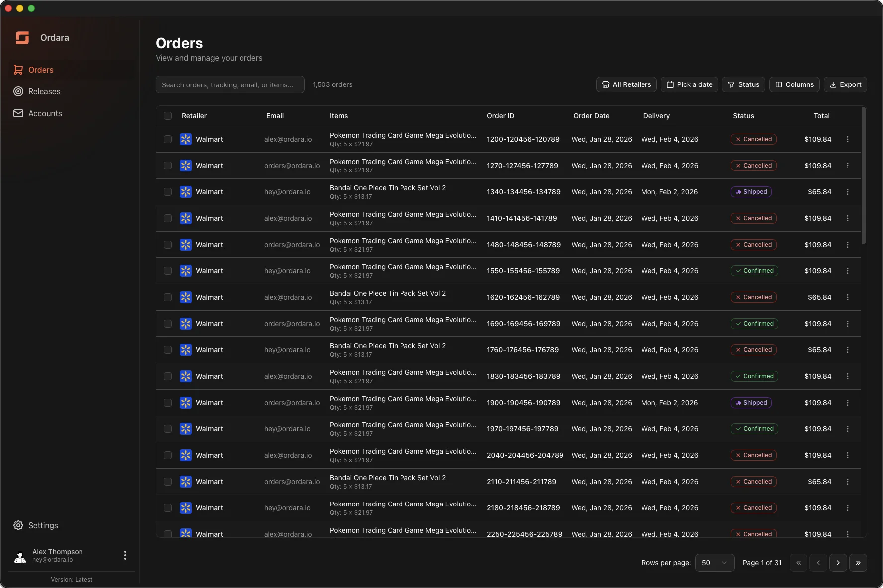The height and width of the screenshot is (588, 883).
Task: Open Settings from the sidebar
Action: 72,525
